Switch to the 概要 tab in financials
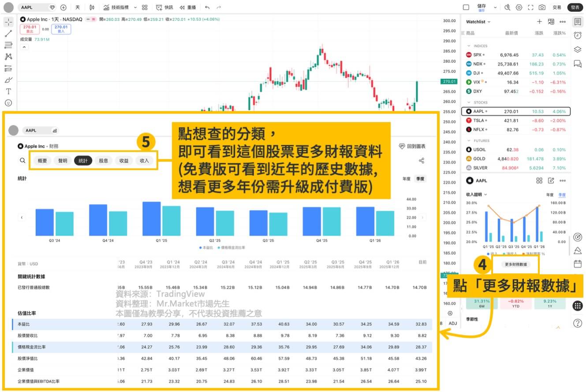The image size is (586, 392). (42, 161)
